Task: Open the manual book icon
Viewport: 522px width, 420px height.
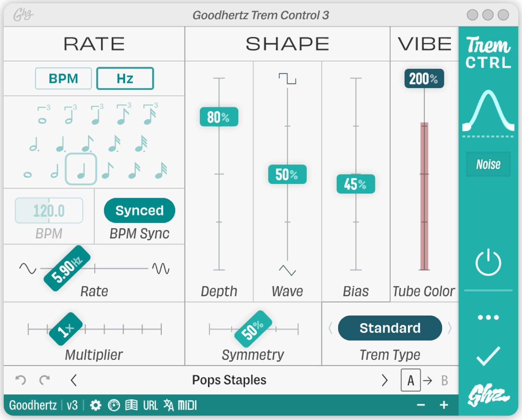Action: pos(131,405)
